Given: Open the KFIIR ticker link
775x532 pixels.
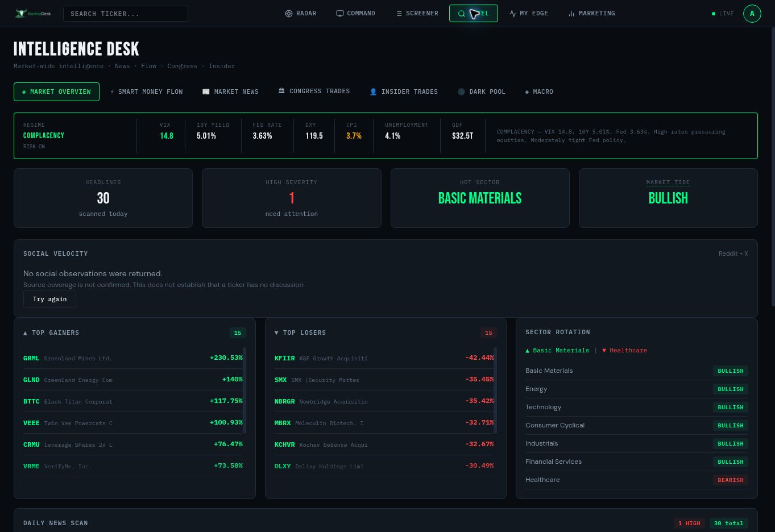Looking at the screenshot, I should [x=284, y=358].
